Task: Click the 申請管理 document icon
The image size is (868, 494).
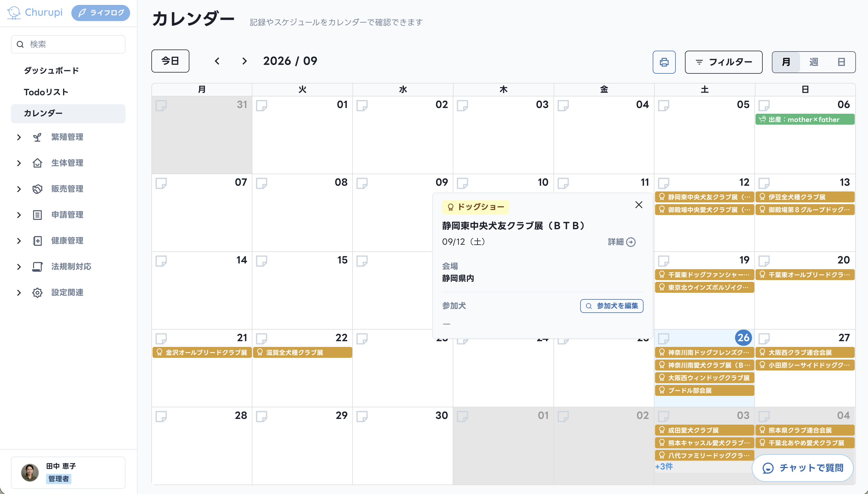Action: point(37,215)
